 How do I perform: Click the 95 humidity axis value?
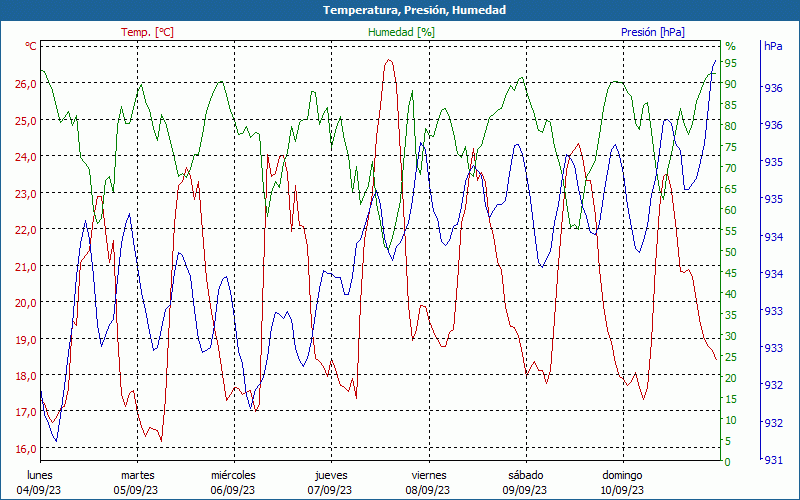[x=731, y=63]
